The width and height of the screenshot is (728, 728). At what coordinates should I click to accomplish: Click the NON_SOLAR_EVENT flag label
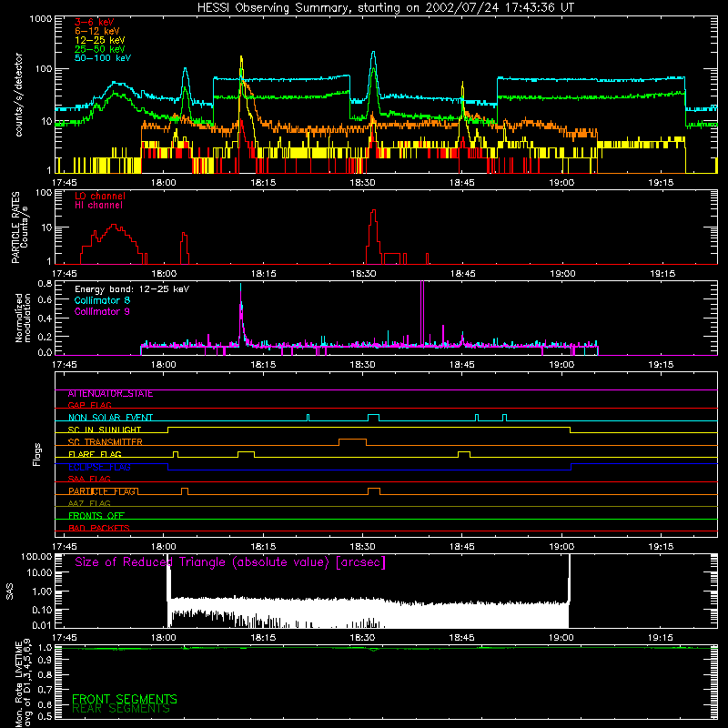click(110, 418)
